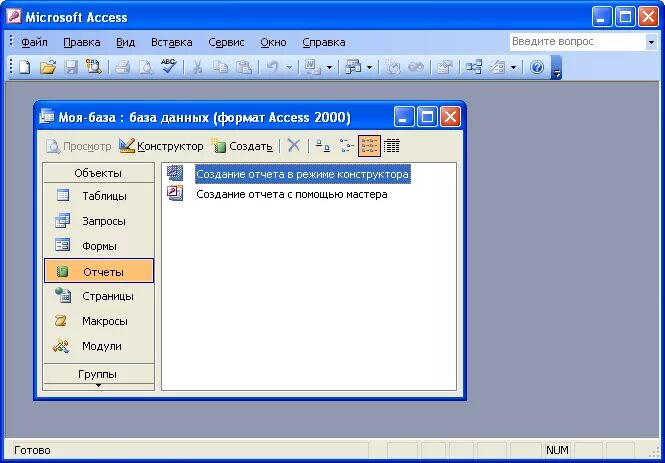Open the Справка menu

324,42
